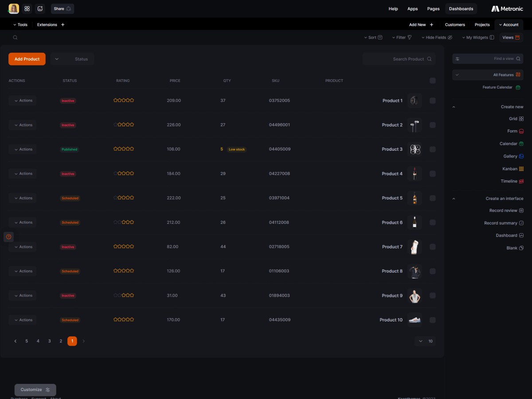Open the Tools menu

pos(20,25)
